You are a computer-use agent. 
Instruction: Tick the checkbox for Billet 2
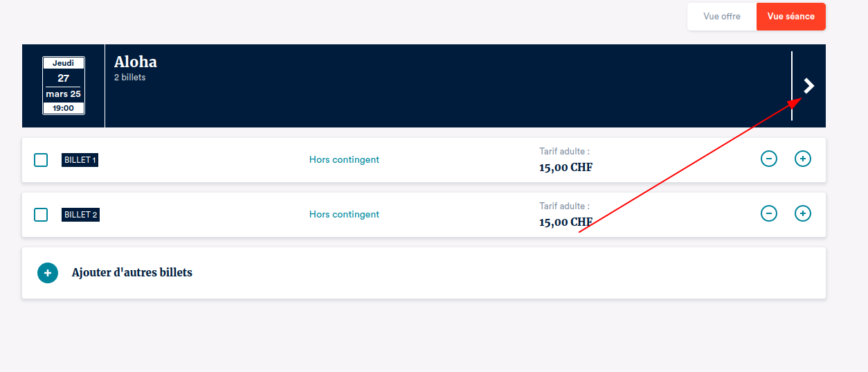coord(41,215)
